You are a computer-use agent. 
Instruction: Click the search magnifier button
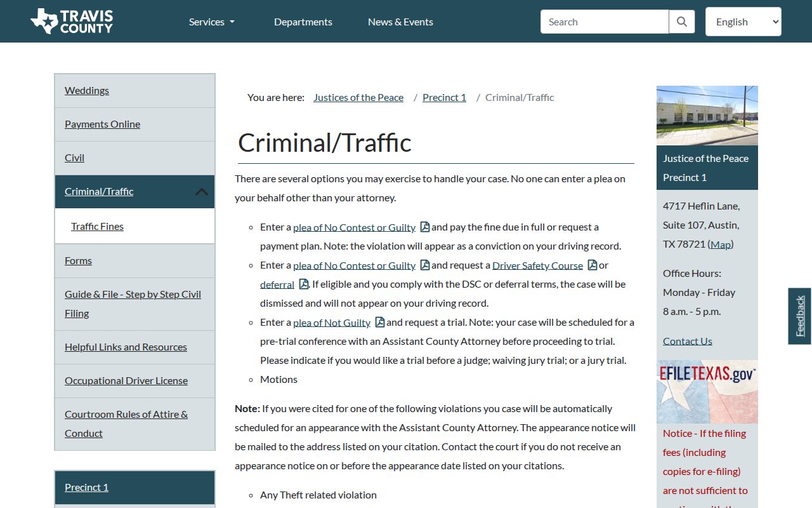682,22
